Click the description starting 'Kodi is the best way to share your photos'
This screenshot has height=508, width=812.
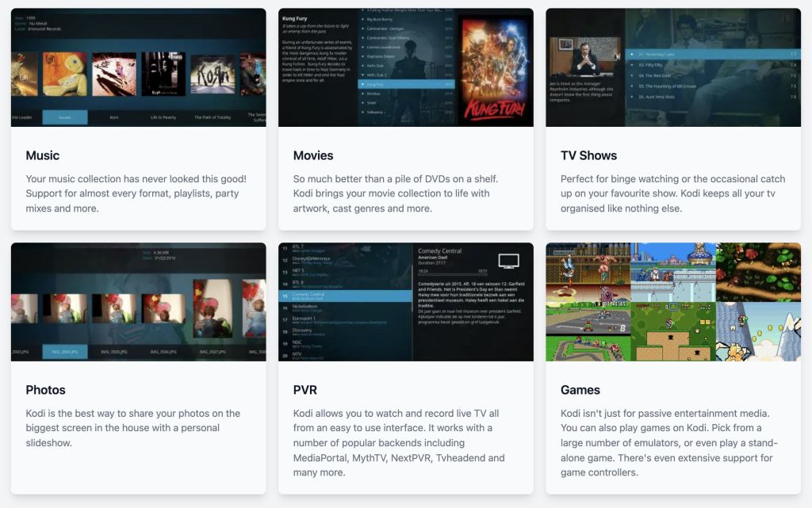pyautogui.click(x=133, y=428)
